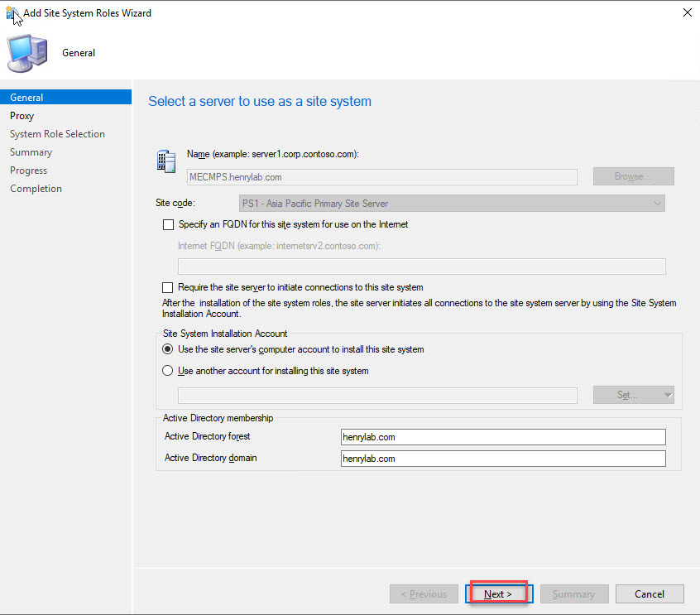Open System Role Selection step
This screenshot has height=615, width=700.
[x=57, y=134]
